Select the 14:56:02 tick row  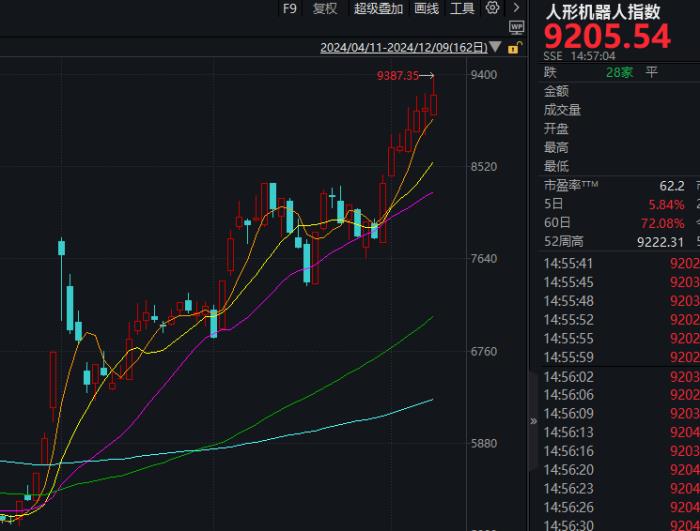(x=620, y=377)
